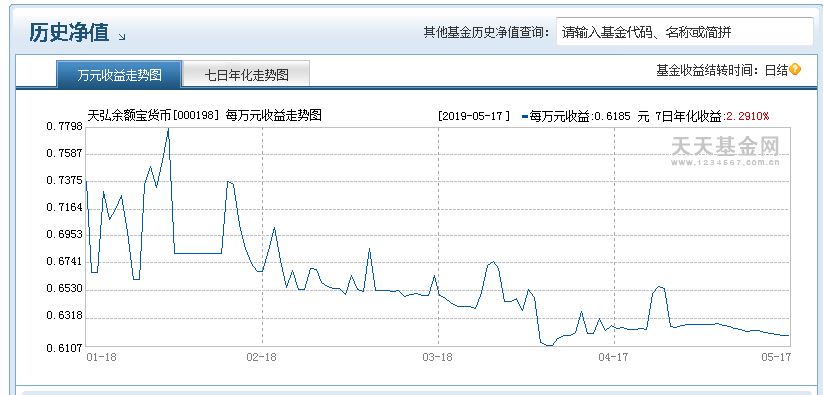Click y-axis value 0.7798

coord(65,126)
